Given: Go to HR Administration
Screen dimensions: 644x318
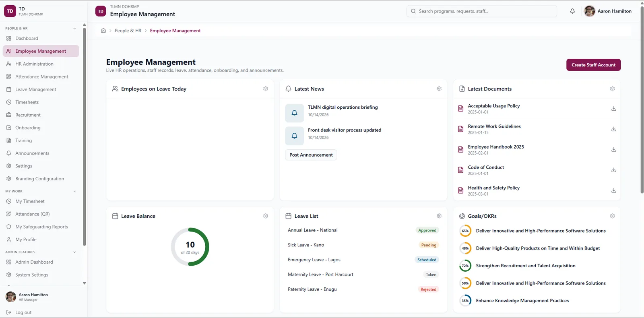Looking at the screenshot, I should [x=41, y=64].
